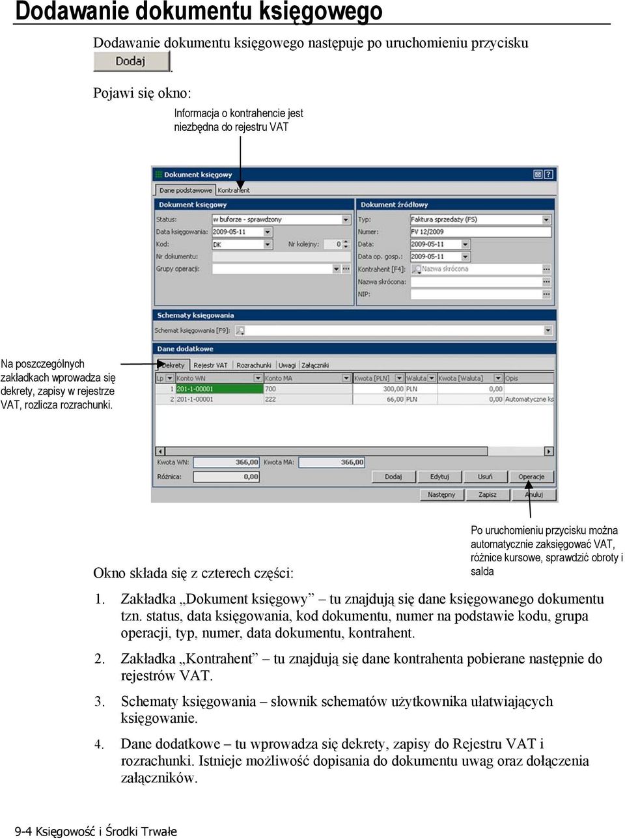The image size is (625, 840).
Task: Open the Rejestr VAT tab
Action: coord(210,365)
